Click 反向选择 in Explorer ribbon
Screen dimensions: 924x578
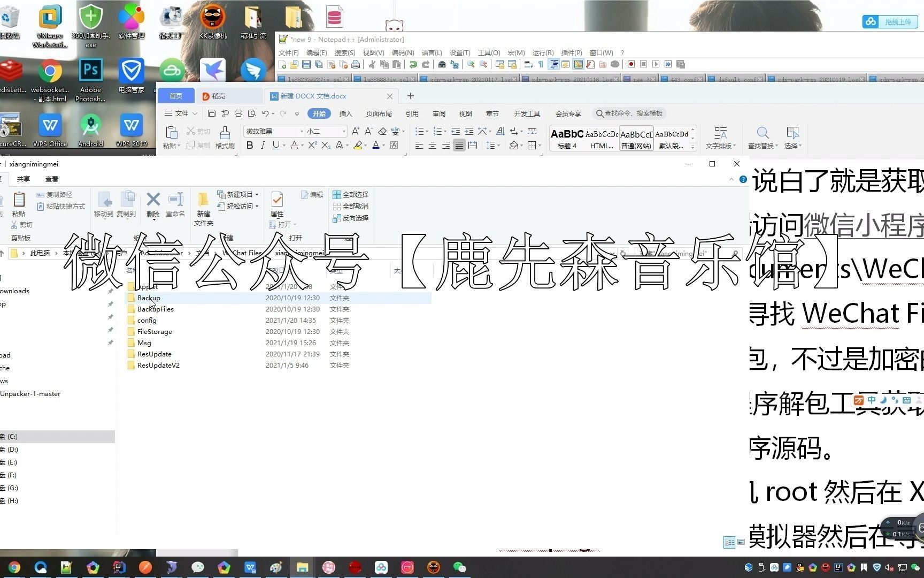pos(351,218)
